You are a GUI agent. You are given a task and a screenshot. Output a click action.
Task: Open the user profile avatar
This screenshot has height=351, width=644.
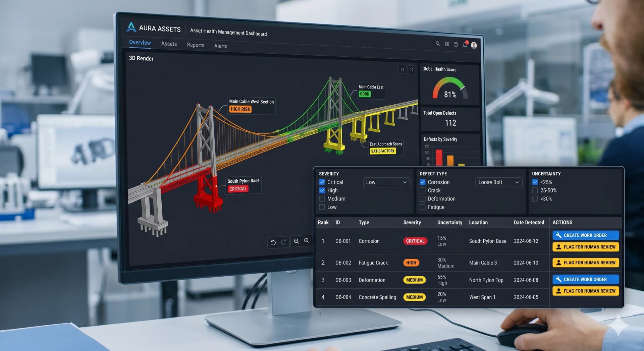tap(474, 45)
